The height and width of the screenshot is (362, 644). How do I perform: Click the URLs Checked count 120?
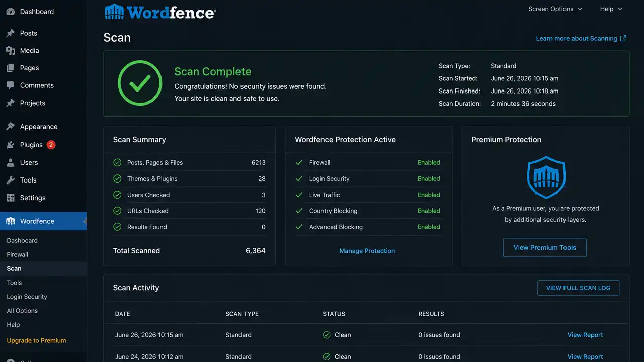click(260, 211)
